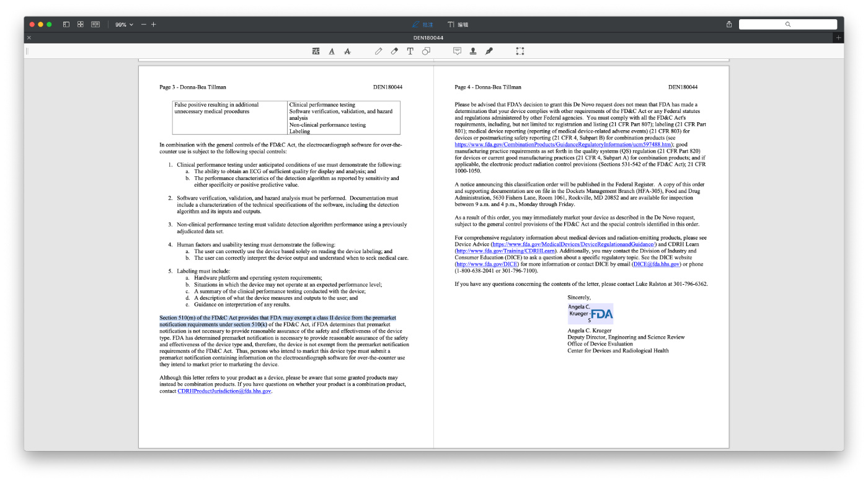
Task: Open the 99% zoom level dropdown
Action: 124,24
